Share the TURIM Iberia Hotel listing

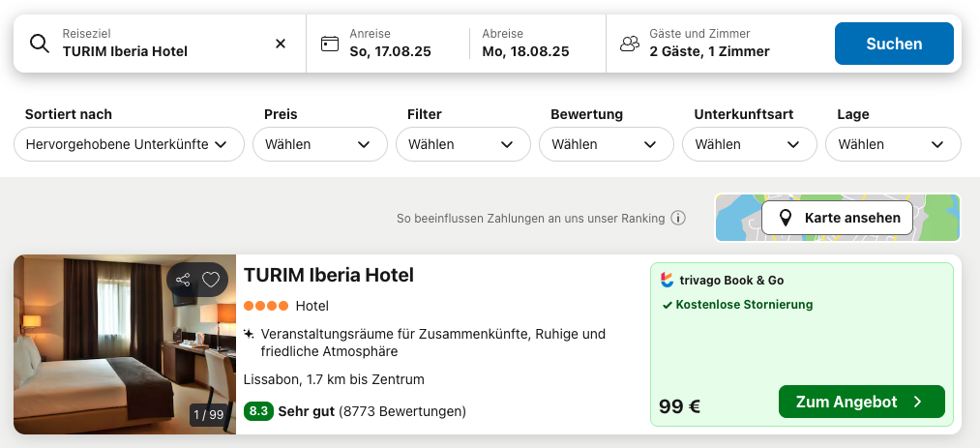183,280
